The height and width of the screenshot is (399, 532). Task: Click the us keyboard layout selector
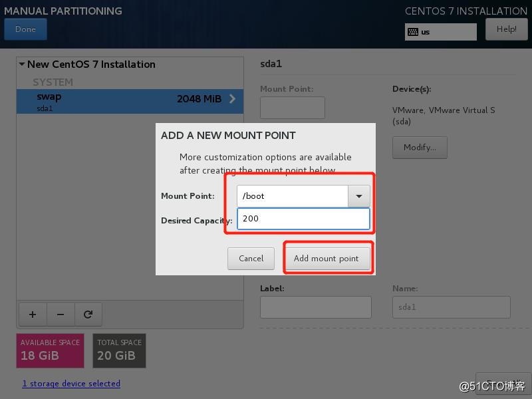coord(441,32)
